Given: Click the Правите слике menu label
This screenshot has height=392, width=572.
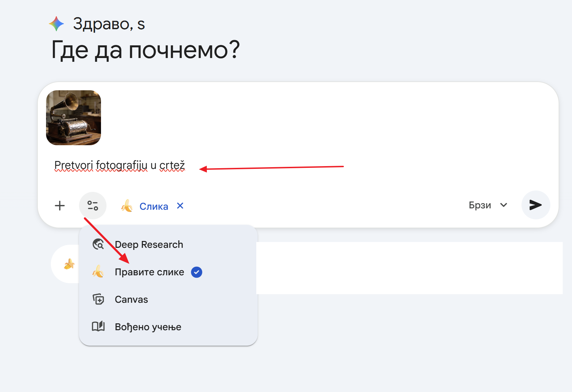Looking at the screenshot, I should 149,272.
